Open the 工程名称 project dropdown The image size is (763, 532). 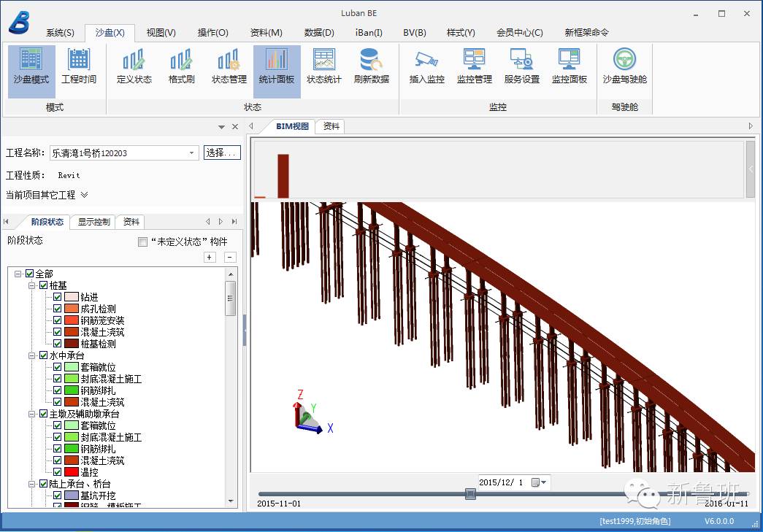(x=192, y=153)
